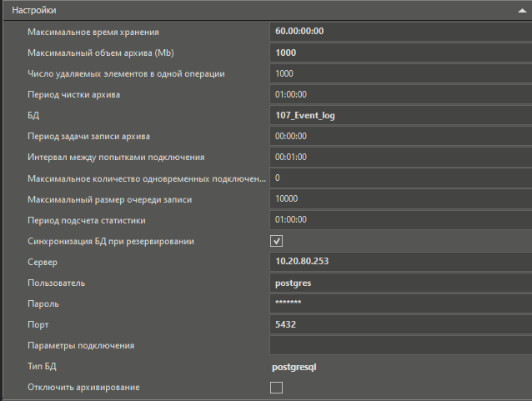
Task: Edit Максимальный размер очереди записи field
Action: [x=401, y=198]
